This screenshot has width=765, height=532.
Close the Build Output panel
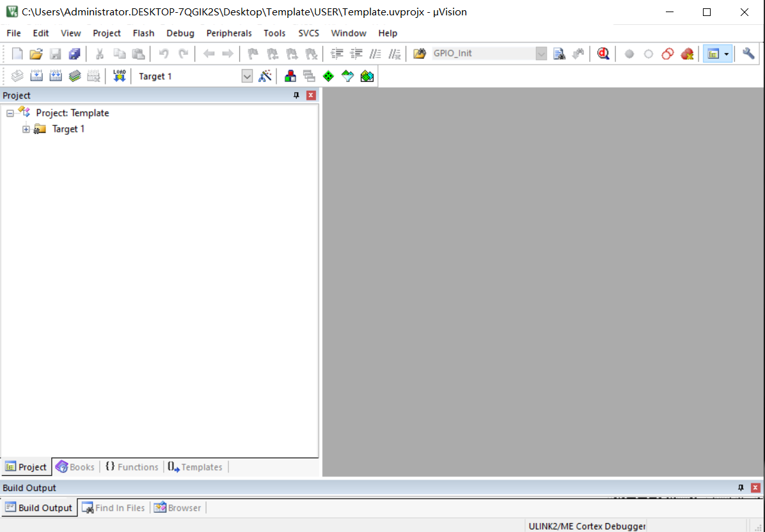[755, 488]
